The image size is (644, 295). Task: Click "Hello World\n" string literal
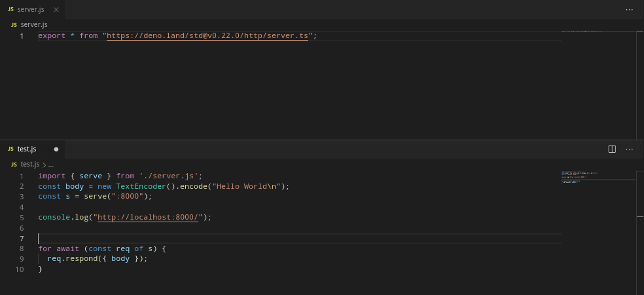(x=246, y=186)
